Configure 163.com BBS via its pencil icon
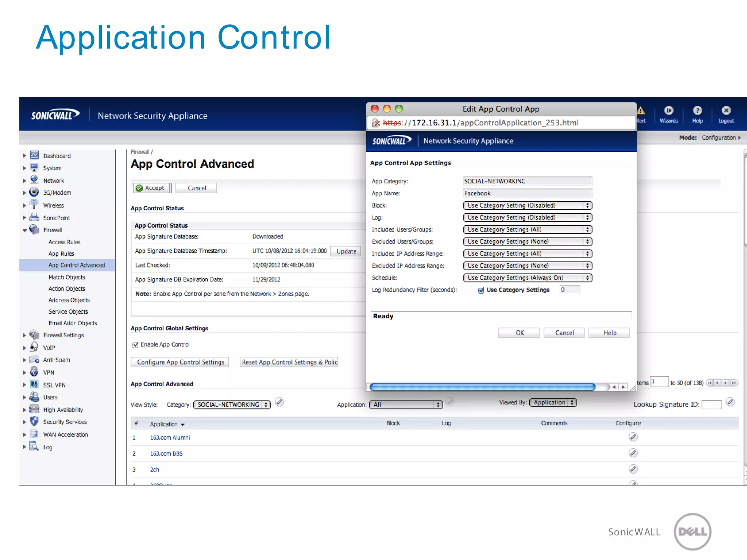The height and width of the screenshot is (560, 747). (x=633, y=453)
